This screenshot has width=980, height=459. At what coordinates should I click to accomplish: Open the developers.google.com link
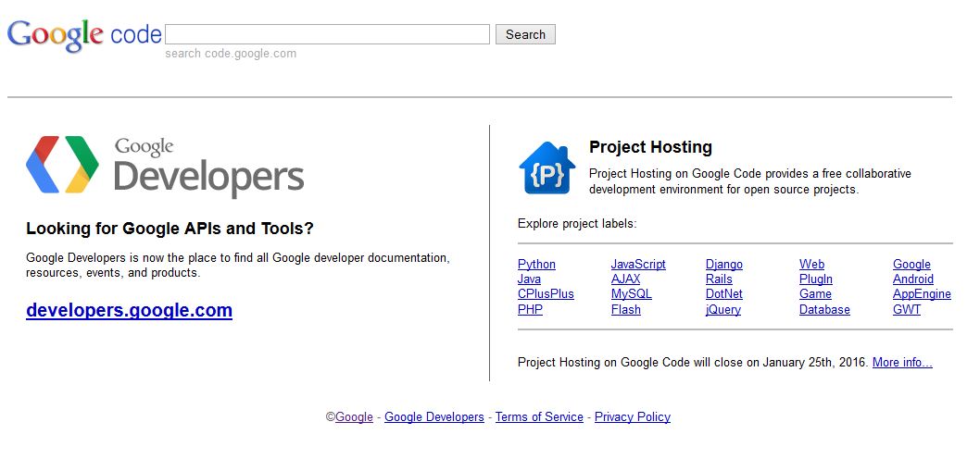point(130,310)
